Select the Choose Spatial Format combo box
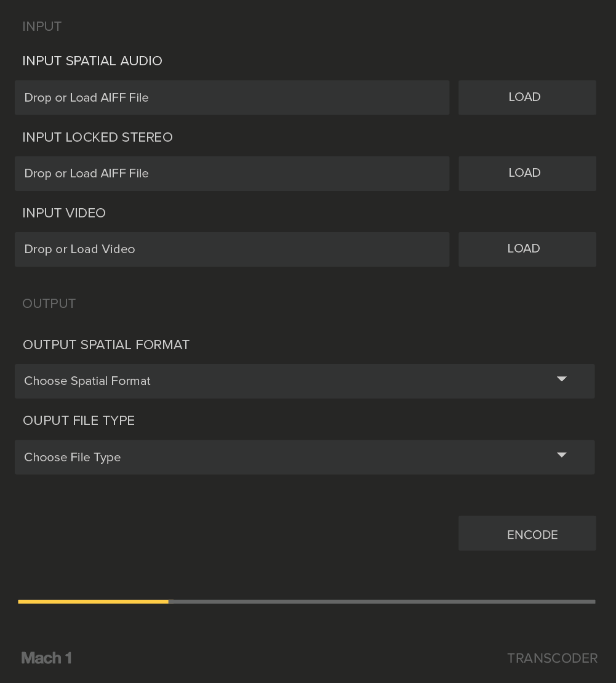 coord(305,381)
